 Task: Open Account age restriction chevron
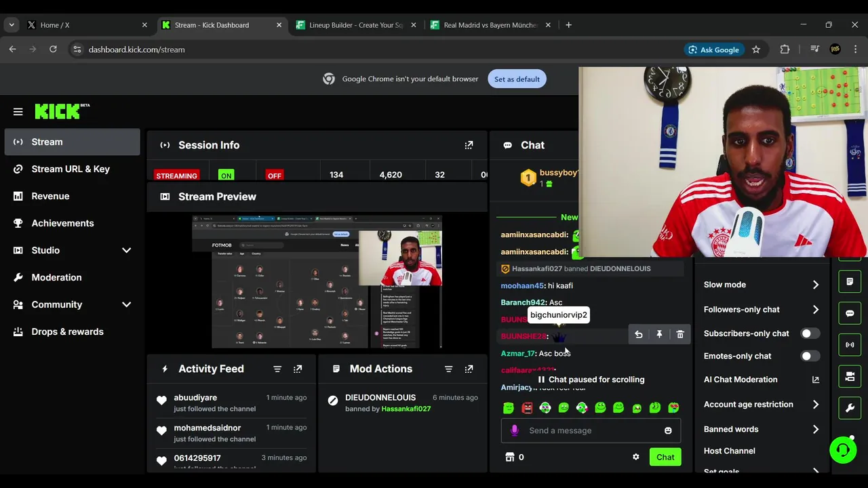(x=816, y=405)
